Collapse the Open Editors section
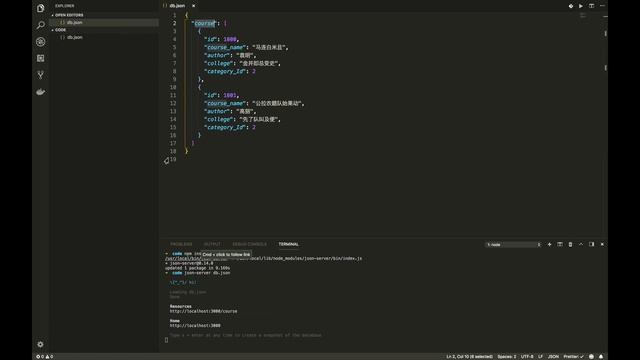 point(68,15)
